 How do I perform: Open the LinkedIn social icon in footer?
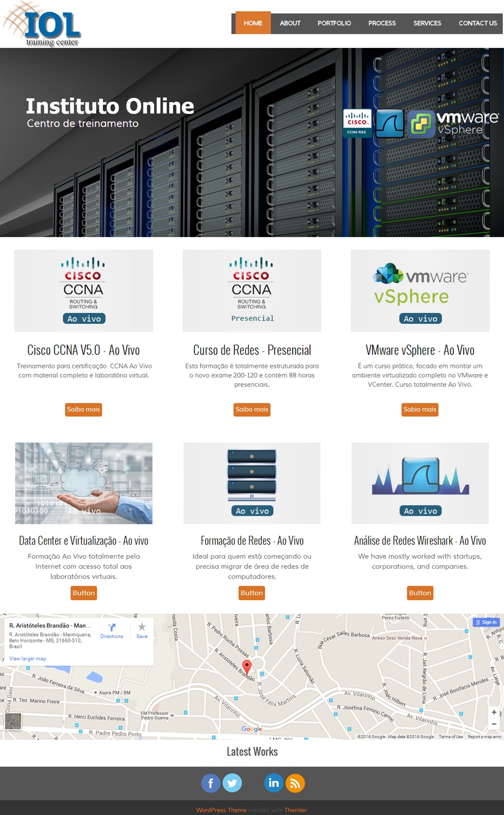coord(274,783)
